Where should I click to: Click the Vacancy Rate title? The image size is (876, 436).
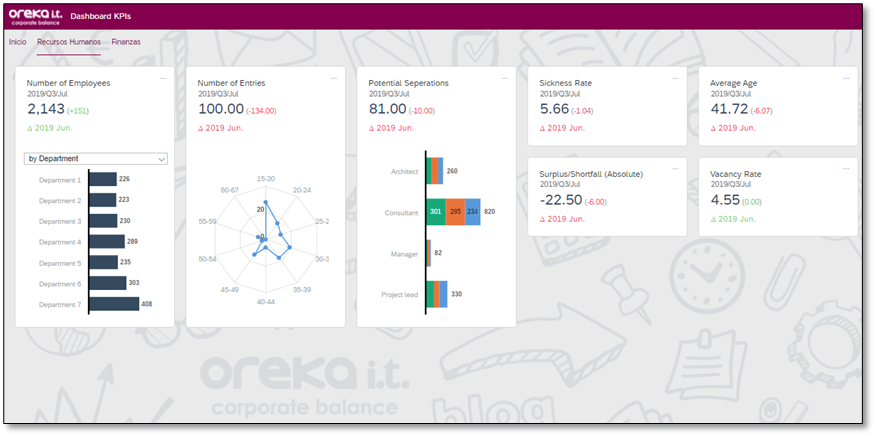pyautogui.click(x=735, y=174)
